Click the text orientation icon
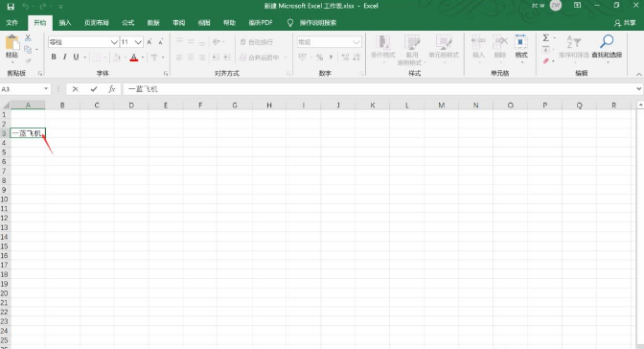644x349 pixels. click(216, 42)
